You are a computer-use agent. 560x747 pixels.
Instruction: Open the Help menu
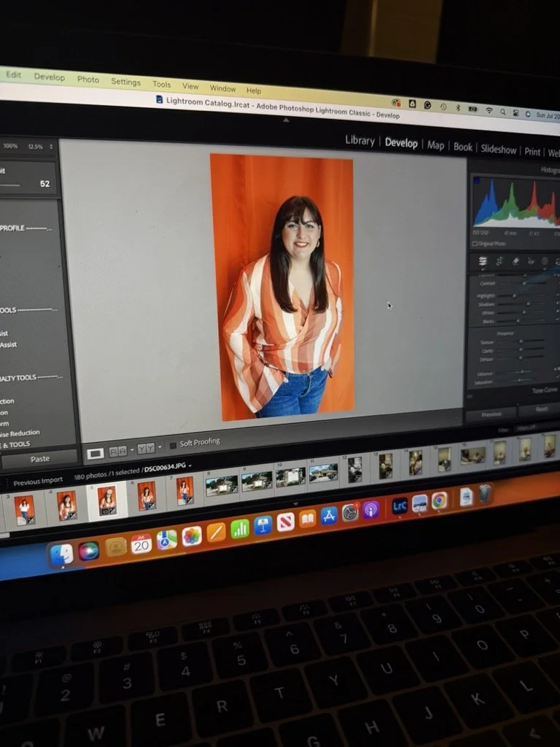pos(253,90)
